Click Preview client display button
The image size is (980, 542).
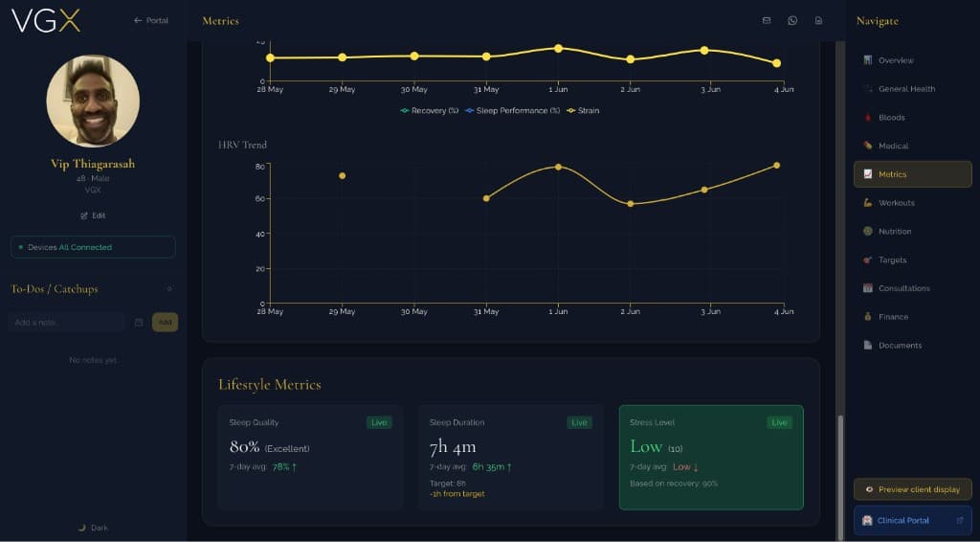coord(912,489)
